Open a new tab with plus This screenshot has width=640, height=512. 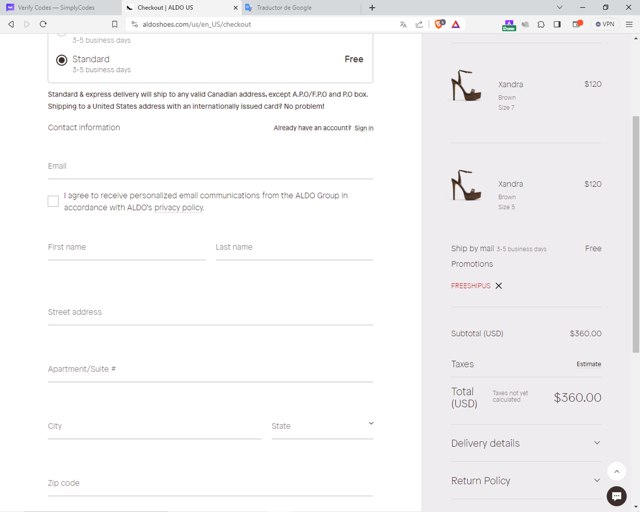coord(372,8)
